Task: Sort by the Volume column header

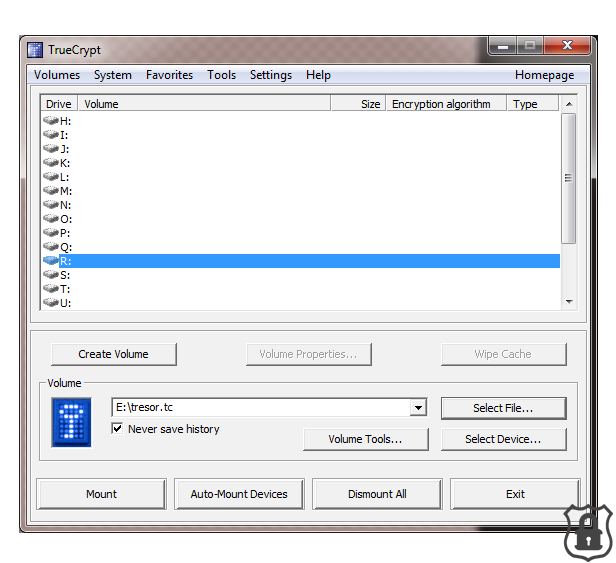Action: 204,104
